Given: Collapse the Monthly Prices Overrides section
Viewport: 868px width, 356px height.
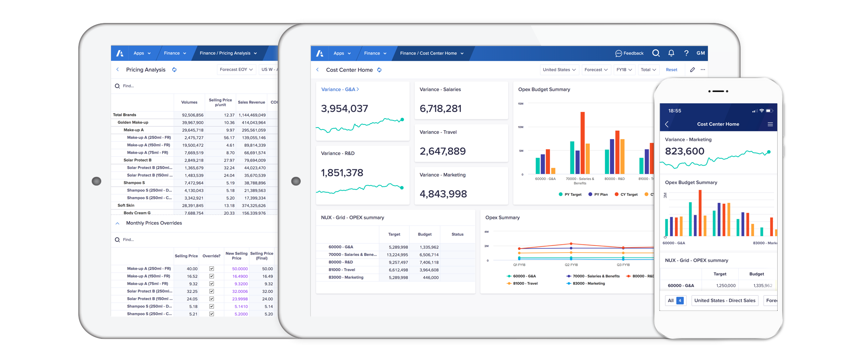Looking at the screenshot, I should pos(117,223).
